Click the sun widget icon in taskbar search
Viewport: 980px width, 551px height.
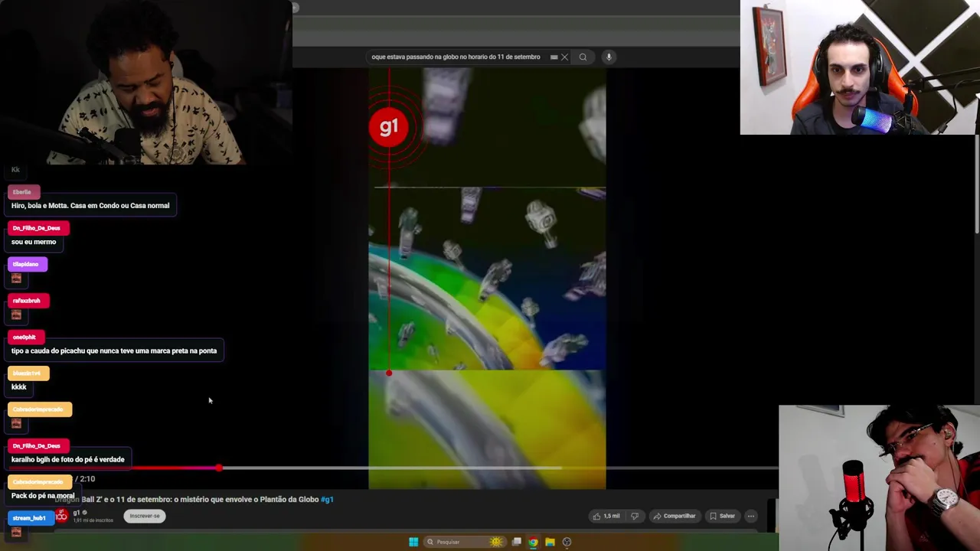point(496,542)
